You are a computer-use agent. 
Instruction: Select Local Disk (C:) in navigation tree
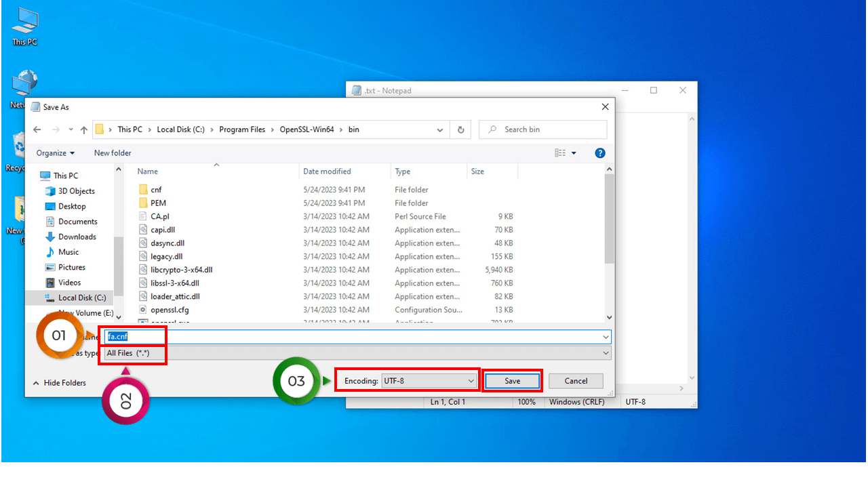[x=81, y=298]
